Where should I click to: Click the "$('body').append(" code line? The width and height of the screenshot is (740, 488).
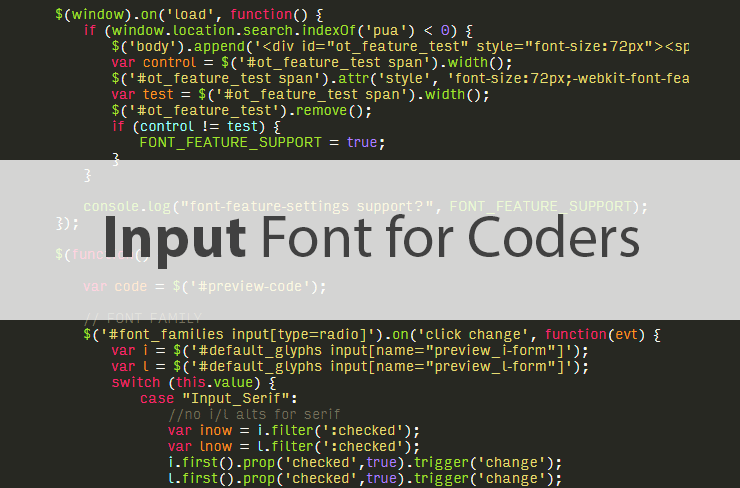[x=400, y=47]
